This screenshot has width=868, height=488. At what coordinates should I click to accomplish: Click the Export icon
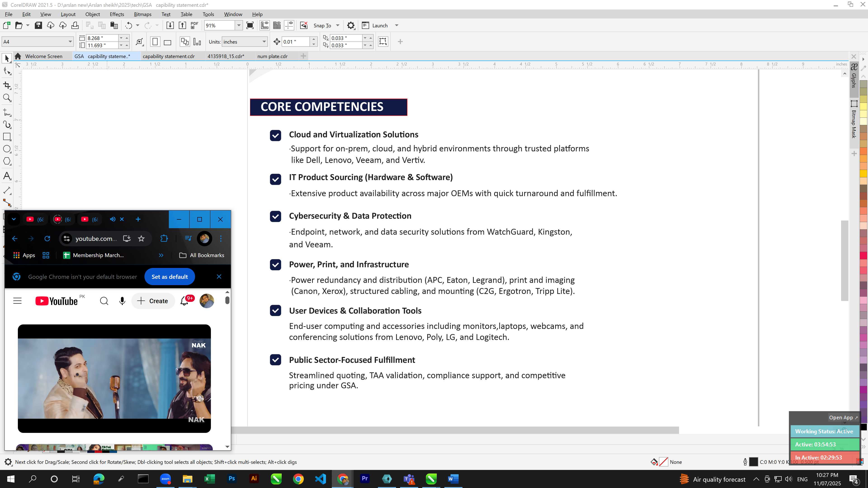click(182, 25)
